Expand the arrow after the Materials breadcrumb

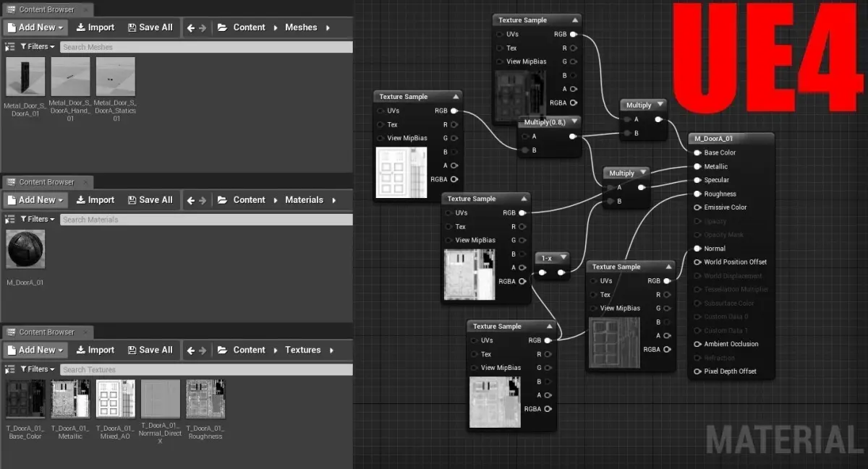pos(334,200)
